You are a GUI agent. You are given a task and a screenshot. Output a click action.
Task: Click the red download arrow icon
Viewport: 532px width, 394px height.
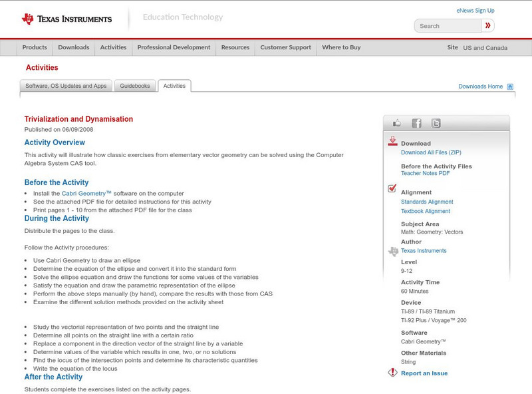392,141
